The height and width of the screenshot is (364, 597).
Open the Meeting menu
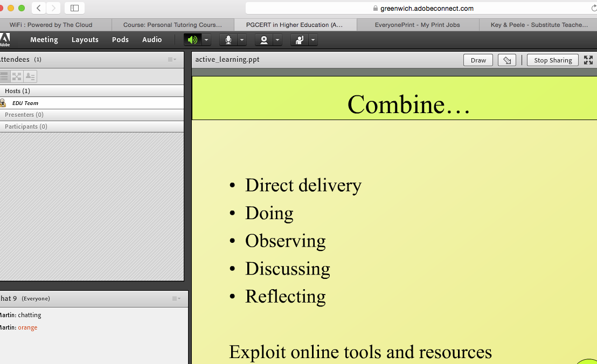(x=44, y=40)
